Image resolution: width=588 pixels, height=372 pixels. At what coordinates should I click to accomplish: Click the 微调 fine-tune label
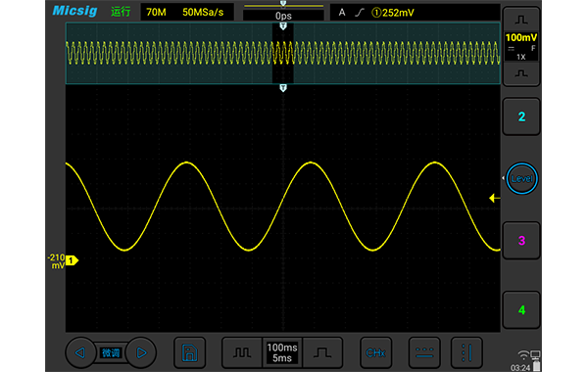coord(111,352)
